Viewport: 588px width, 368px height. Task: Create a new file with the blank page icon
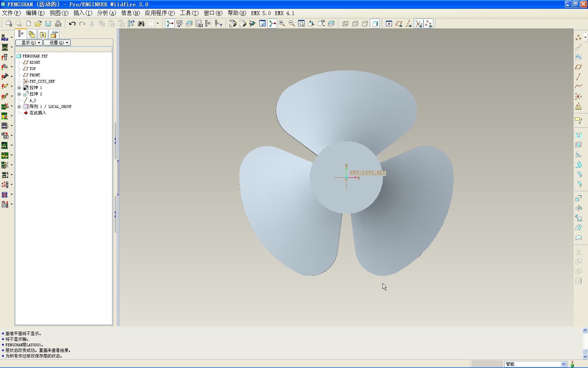(28, 23)
